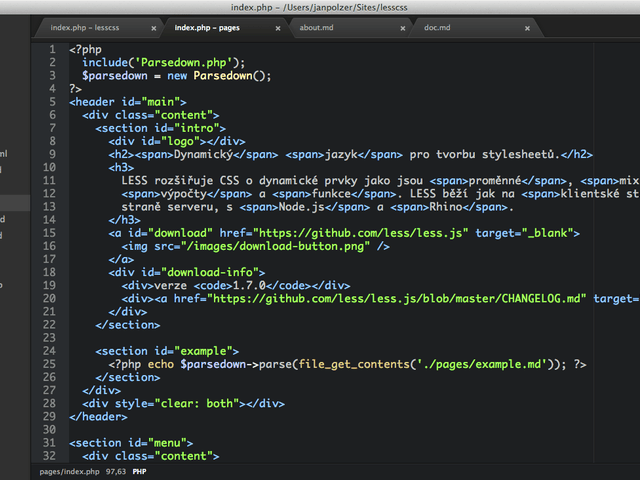Click line number 5 in the gutter
640x480 pixels.
click(x=51, y=101)
